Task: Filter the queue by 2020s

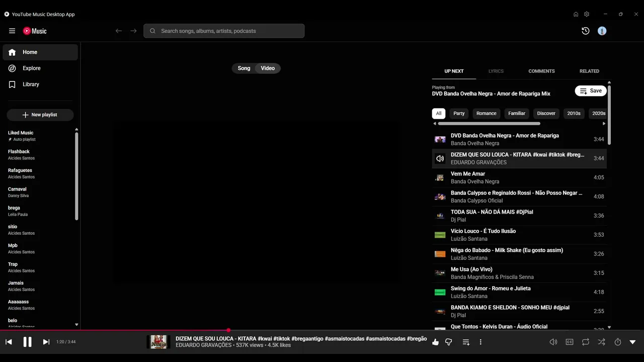Action: (598, 113)
